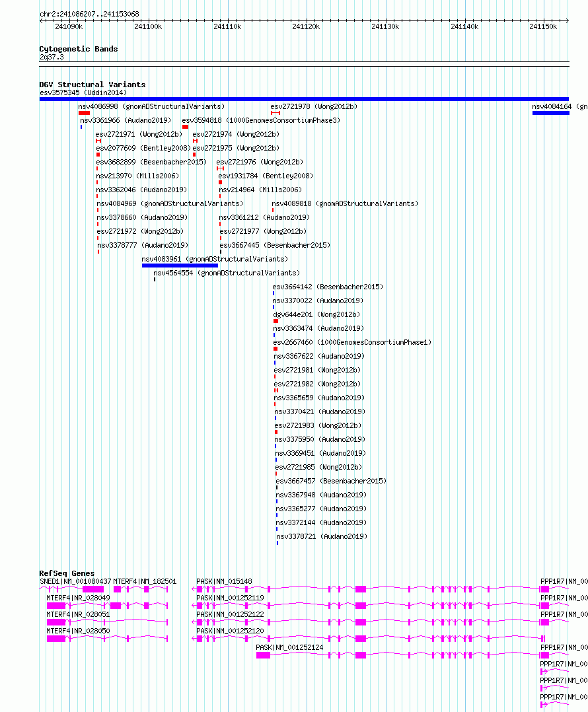Click the long blue esv3575345 variant bar
This screenshot has width=588, height=712.
coord(304,99)
